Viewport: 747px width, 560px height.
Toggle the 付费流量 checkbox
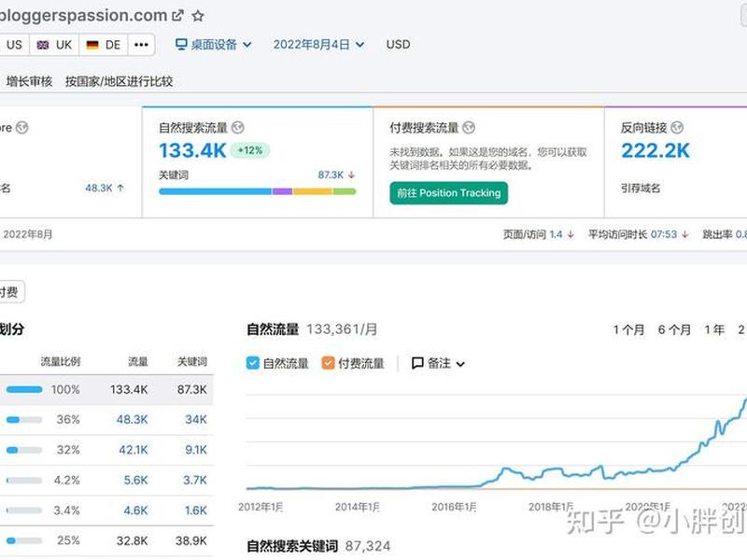[x=329, y=363]
